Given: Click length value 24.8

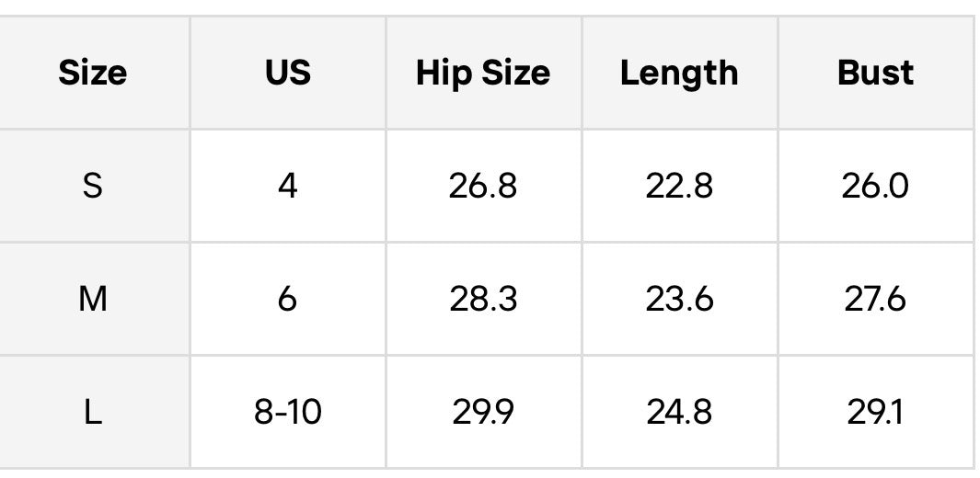Looking at the screenshot, I should tap(679, 413).
